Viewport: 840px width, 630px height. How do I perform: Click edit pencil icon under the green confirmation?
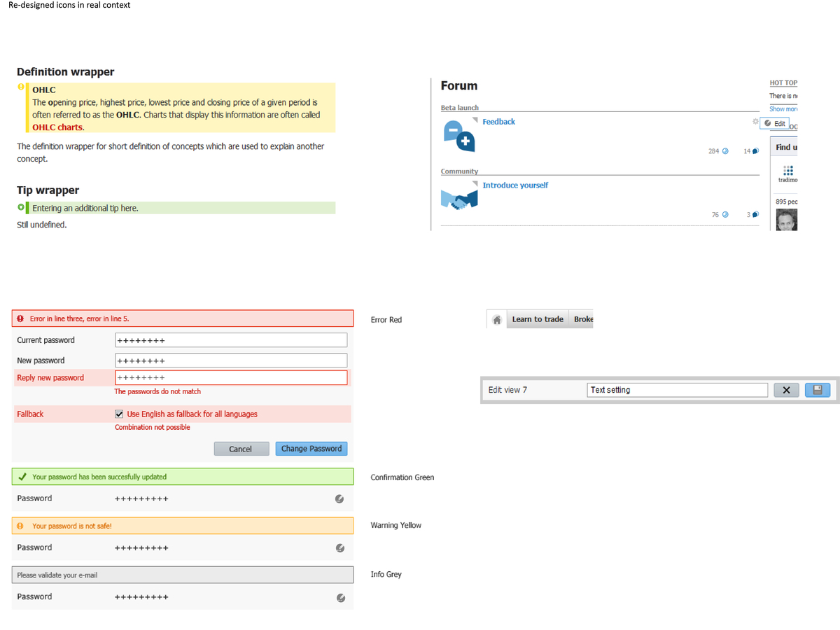point(339,499)
